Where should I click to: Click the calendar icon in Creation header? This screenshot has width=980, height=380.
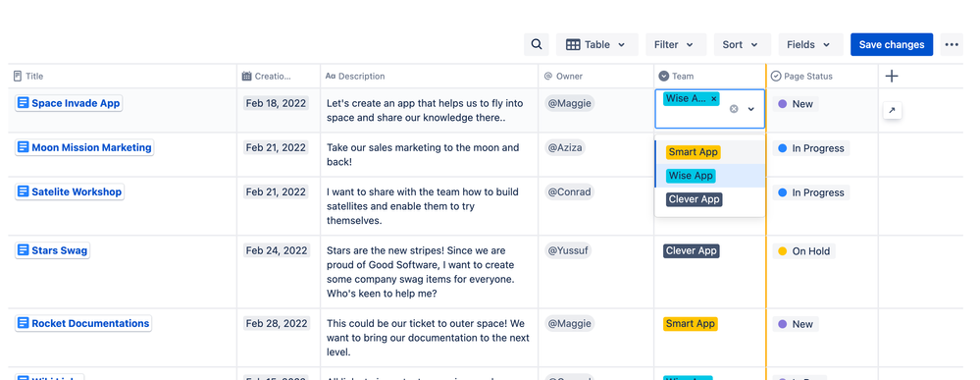pos(247,77)
